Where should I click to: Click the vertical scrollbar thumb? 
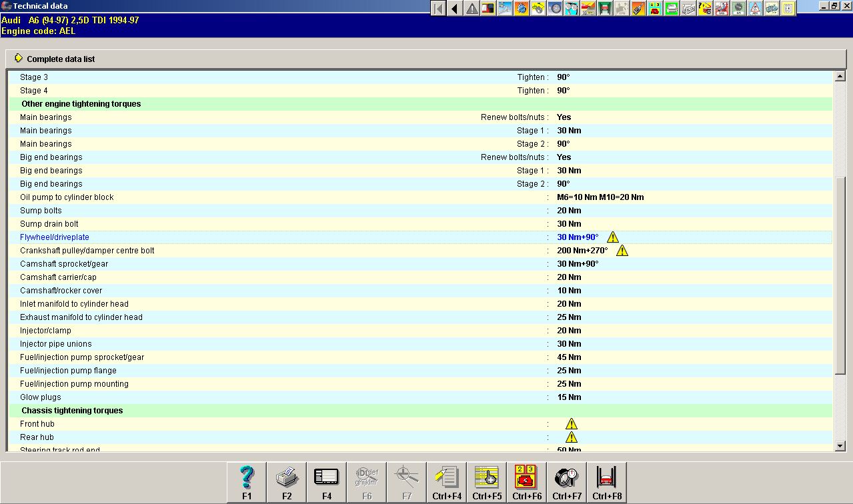[x=840, y=275]
